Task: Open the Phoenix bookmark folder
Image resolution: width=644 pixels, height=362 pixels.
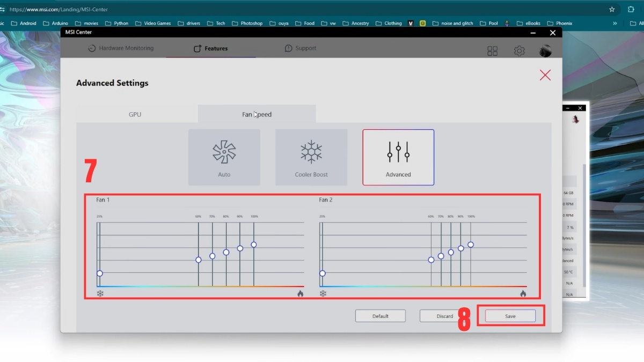Action: point(559,23)
